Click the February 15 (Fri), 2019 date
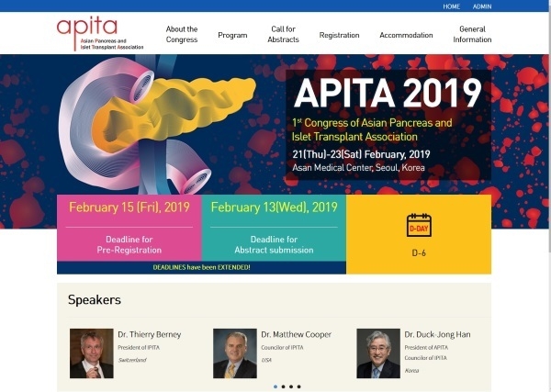 click(129, 207)
